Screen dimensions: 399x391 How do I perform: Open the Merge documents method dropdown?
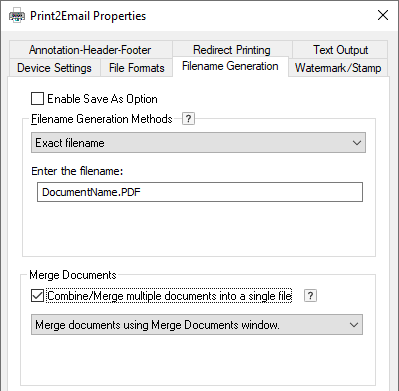click(x=197, y=325)
